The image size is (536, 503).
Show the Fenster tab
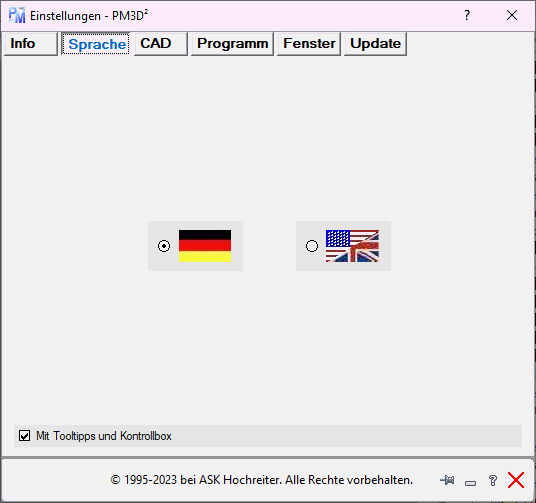(x=309, y=43)
